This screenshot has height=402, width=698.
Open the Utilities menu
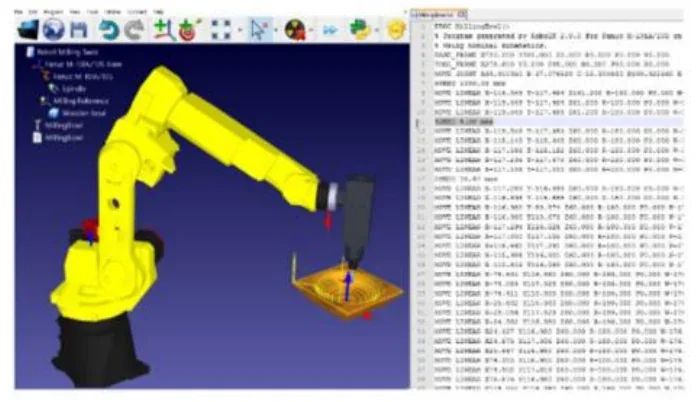(x=112, y=12)
